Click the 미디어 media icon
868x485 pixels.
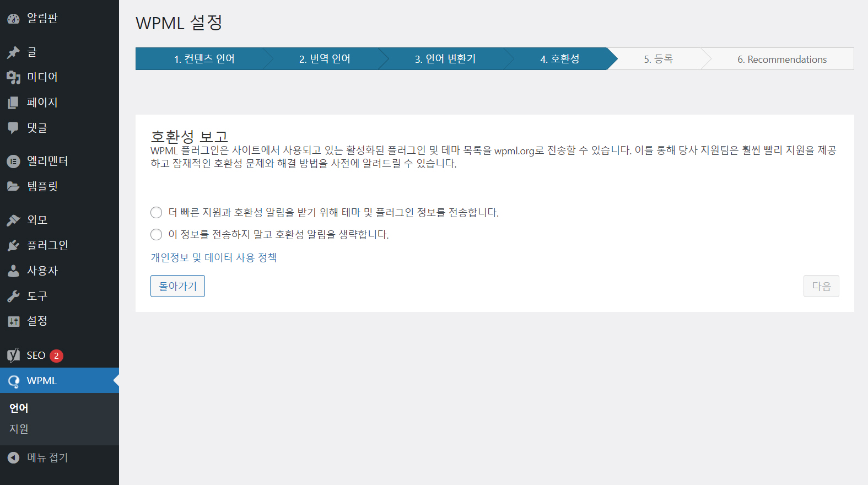[14, 78]
